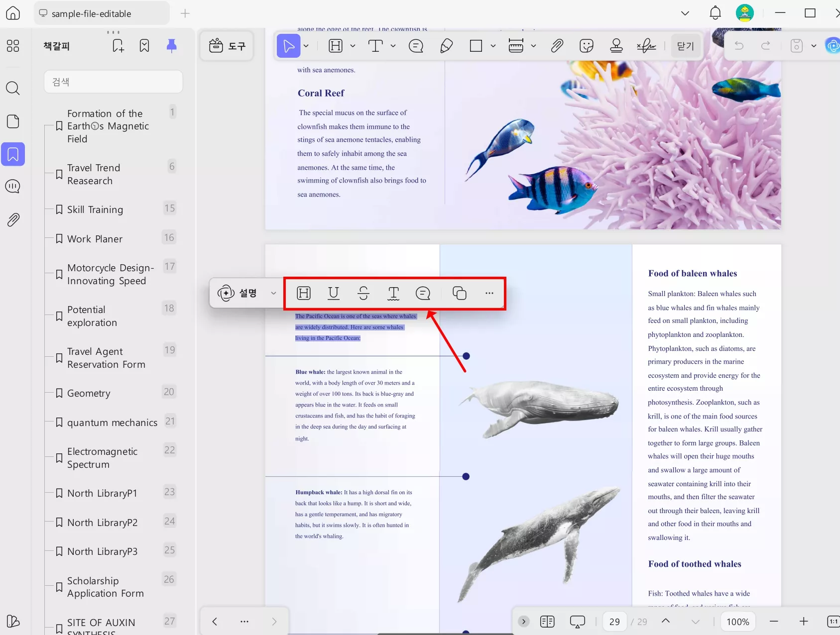Toggle the bookmarks sidebar panel

pyautogui.click(x=13, y=154)
